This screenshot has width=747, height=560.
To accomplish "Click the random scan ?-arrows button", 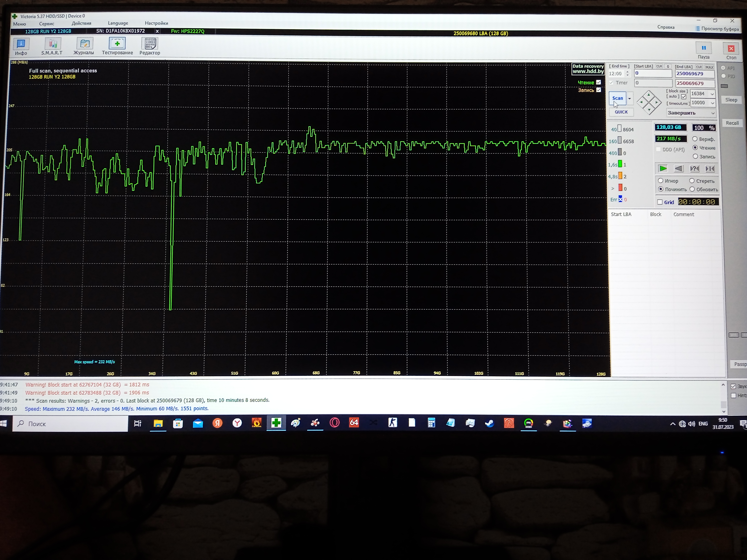I will pos(694,168).
